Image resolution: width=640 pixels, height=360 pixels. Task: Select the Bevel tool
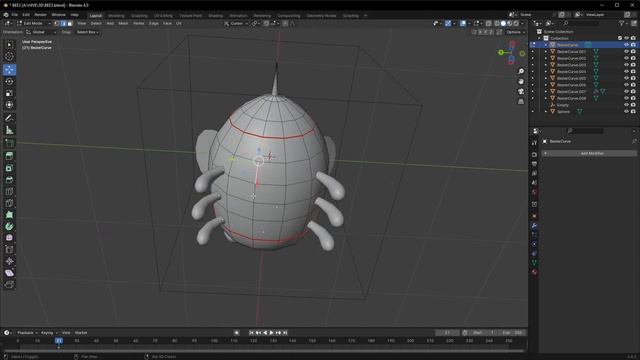[x=9, y=180]
